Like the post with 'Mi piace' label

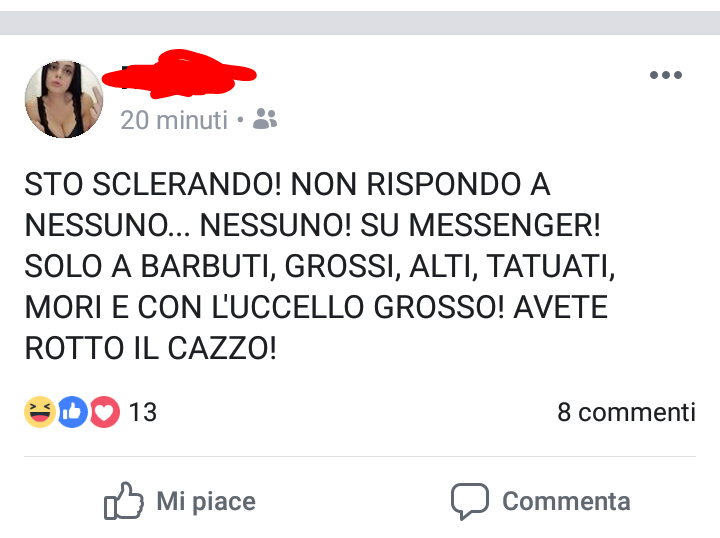click(x=206, y=501)
